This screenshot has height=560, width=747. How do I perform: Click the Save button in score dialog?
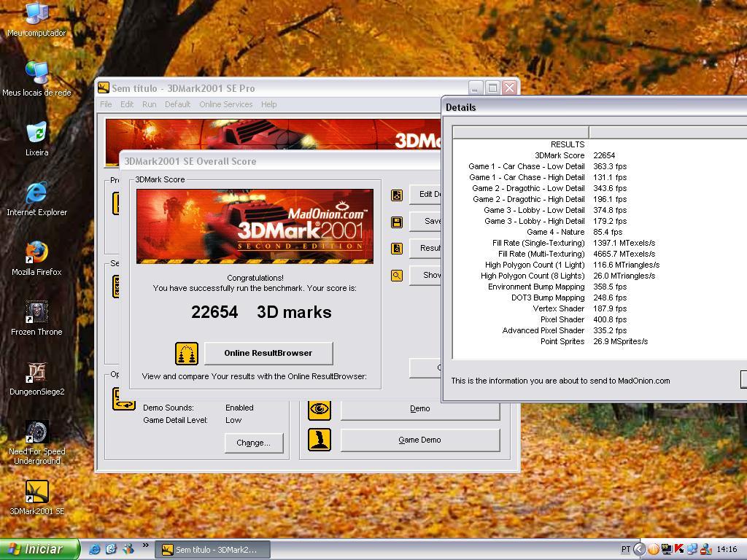[x=425, y=221]
